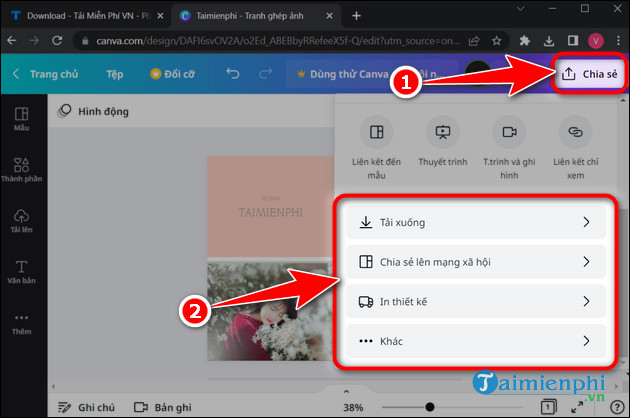Undo the last action
The width and height of the screenshot is (630, 418).
233,74
